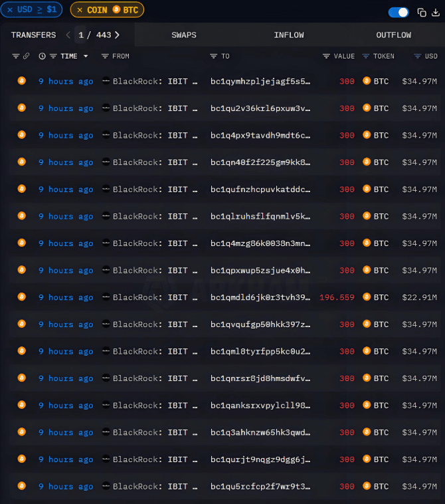Open address bc1qanksrxvpylcll98…
The image size is (445, 504).
point(260,406)
